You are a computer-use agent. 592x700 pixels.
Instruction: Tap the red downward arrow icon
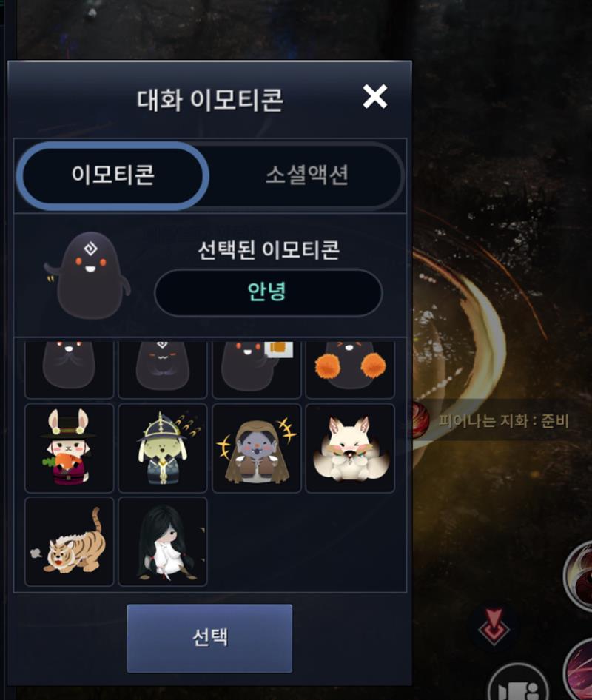pyautogui.click(x=494, y=626)
